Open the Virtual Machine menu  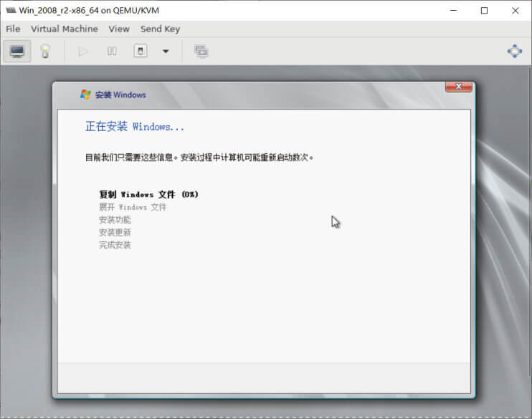(x=64, y=29)
